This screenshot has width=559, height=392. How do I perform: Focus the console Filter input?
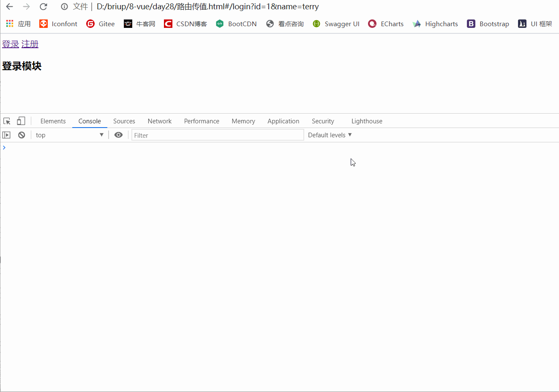tap(218, 135)
